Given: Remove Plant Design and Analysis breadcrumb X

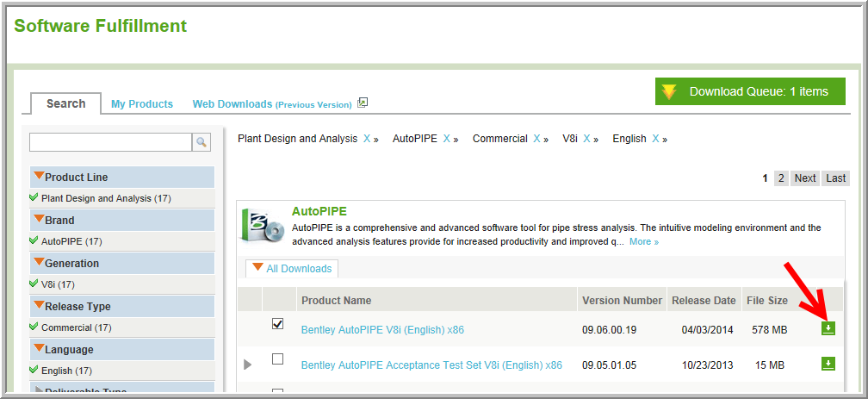Looking at the screenshot, I should [367, 139].
